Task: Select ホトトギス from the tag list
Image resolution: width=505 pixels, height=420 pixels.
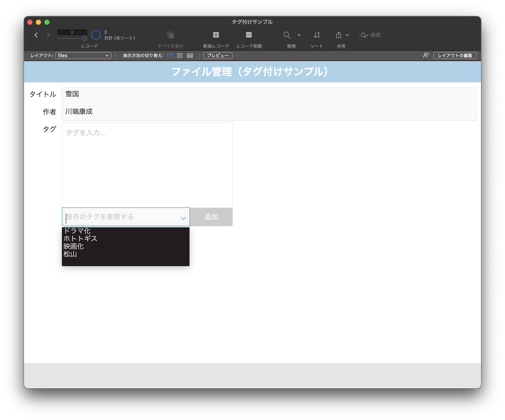Action: pyautogui.click(x=126, y=238)
